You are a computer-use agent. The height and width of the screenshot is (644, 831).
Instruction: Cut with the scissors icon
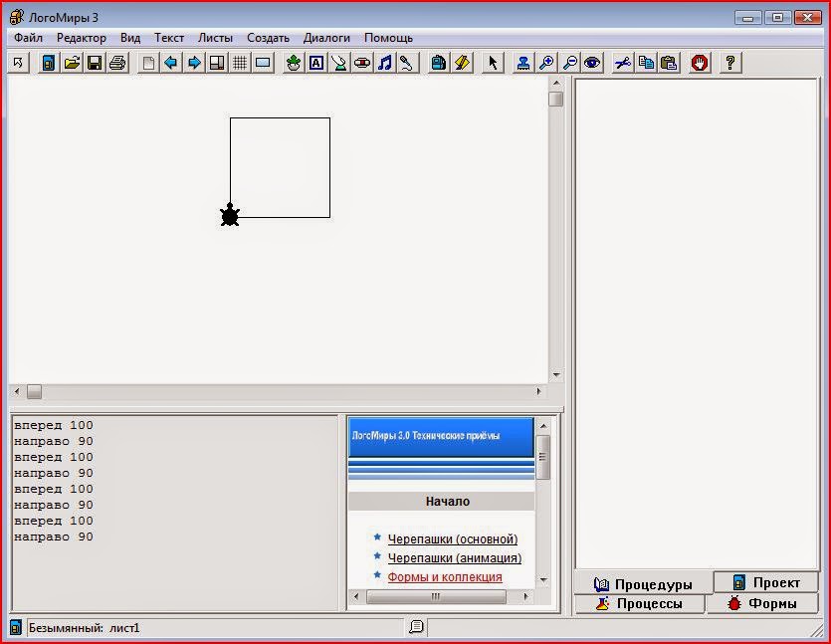623,63
